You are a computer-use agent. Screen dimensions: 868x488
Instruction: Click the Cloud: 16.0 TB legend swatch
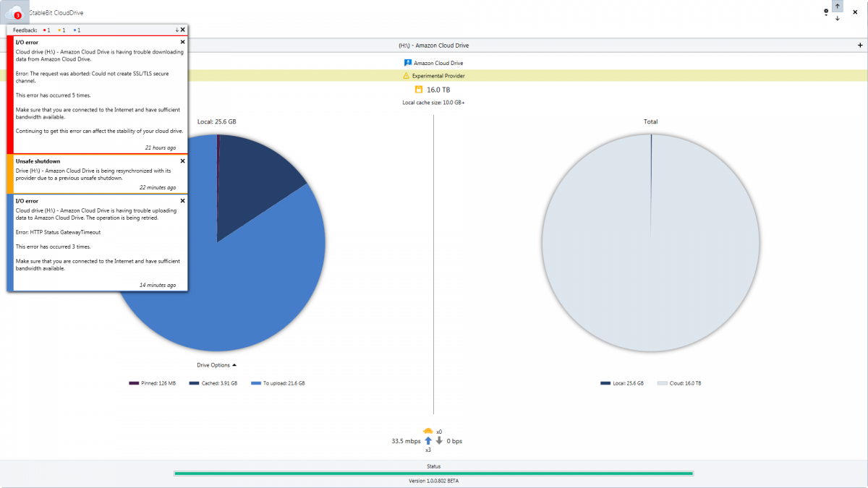[x=662, y=383]
